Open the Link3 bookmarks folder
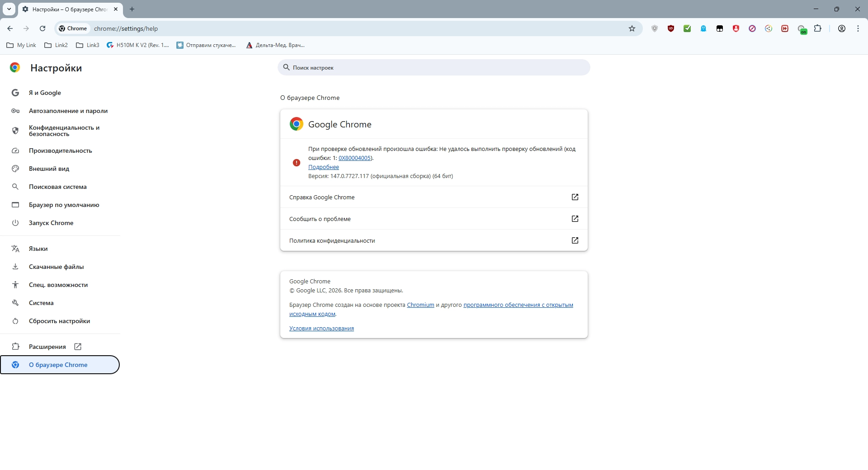 coord(88,45)
